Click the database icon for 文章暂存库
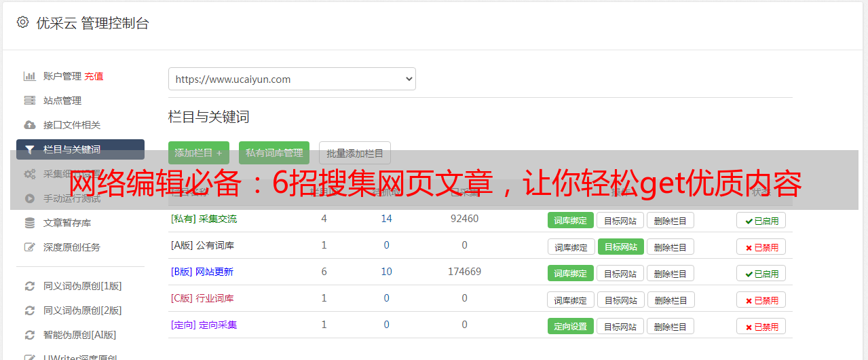 pyautogui.click(x=29, y=223)
